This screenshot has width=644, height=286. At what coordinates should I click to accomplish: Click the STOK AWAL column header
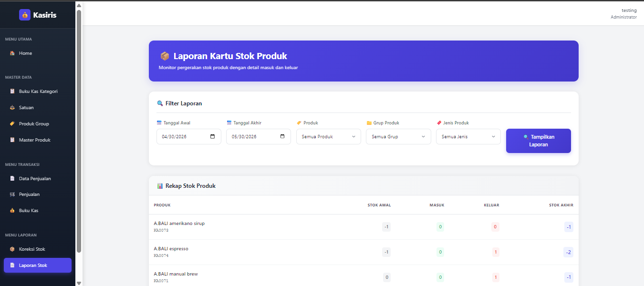379,205
